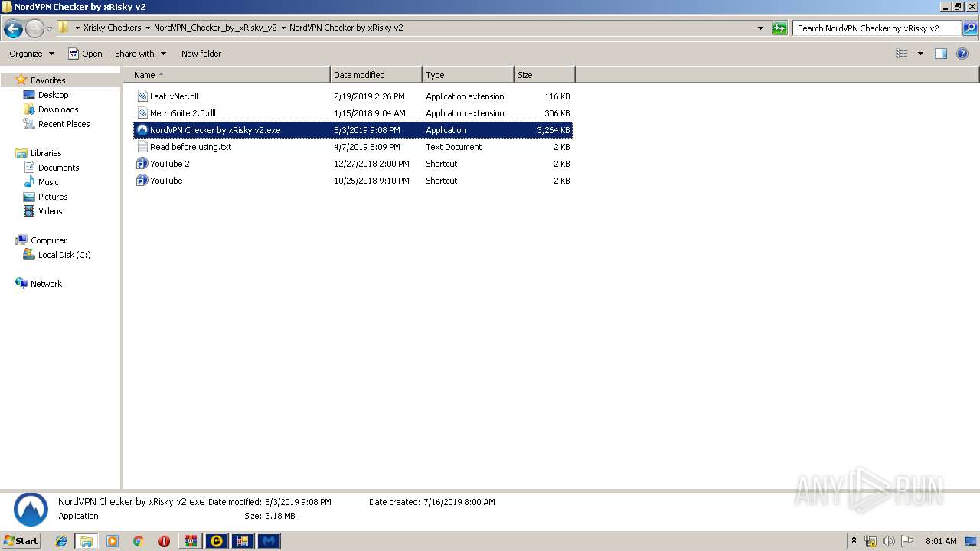This screenshot has width=980, height=551.
Task: Focus the Search NordVPN Checker field
Action: tap(877, 28)
